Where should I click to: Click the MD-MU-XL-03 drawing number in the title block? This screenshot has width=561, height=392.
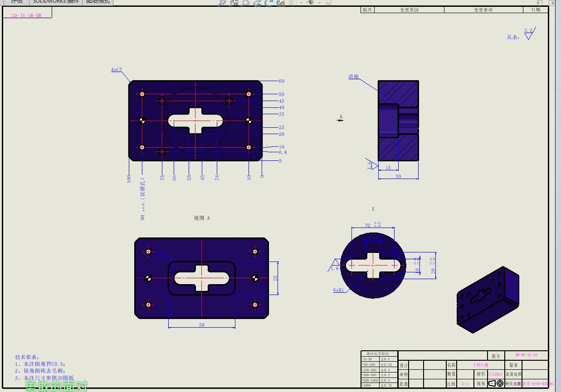click(x=527, y=354)
